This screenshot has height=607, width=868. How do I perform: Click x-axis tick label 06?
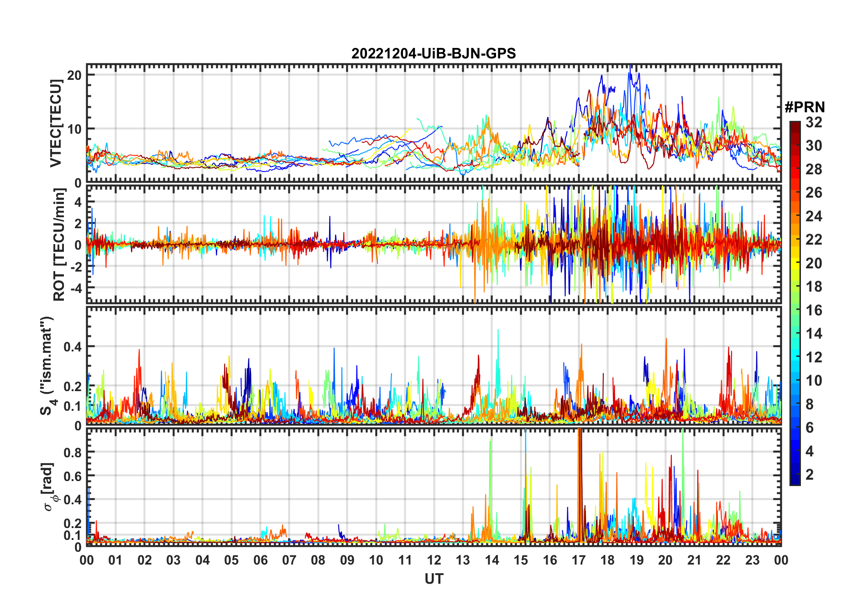point(260,560)
